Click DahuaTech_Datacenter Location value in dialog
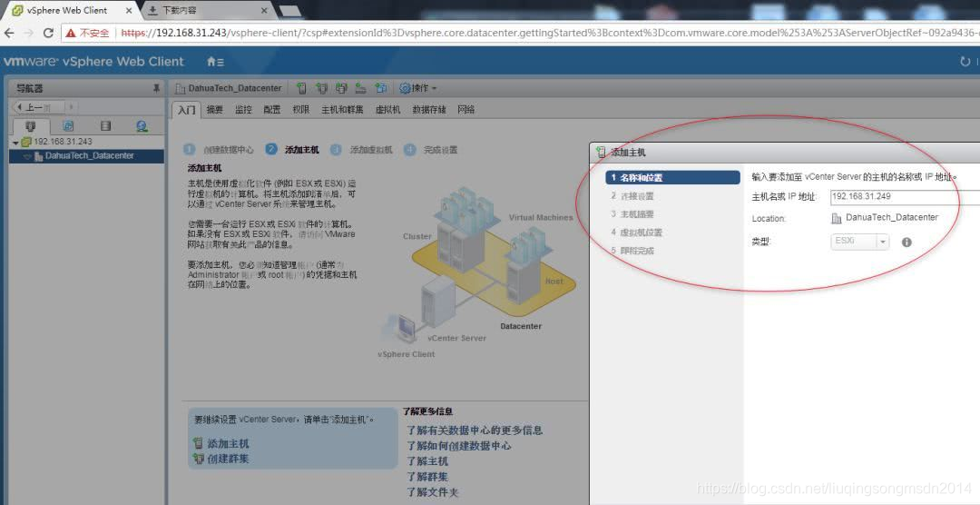Screen dimensions: 980x505 click(x=891, y=218)
